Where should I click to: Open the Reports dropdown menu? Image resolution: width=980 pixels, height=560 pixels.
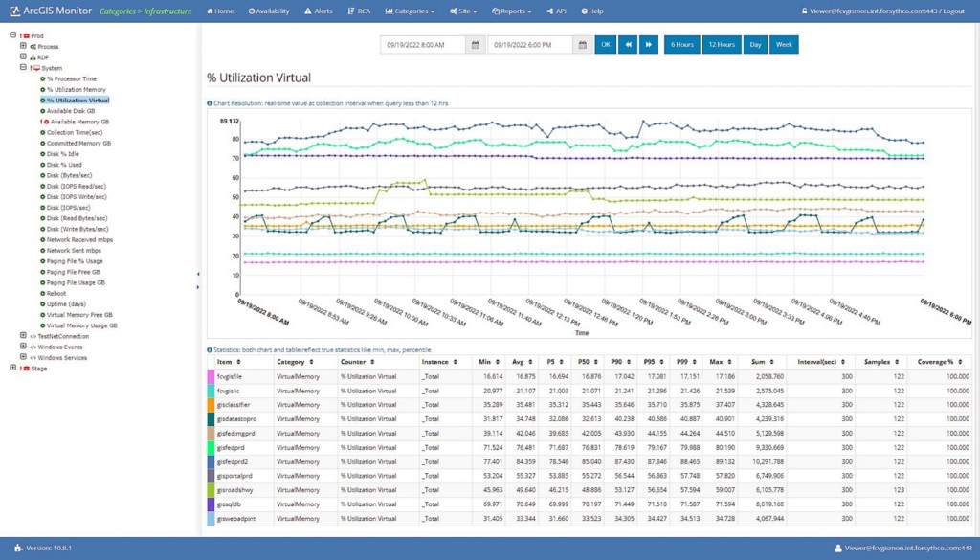tap(512, 11)
